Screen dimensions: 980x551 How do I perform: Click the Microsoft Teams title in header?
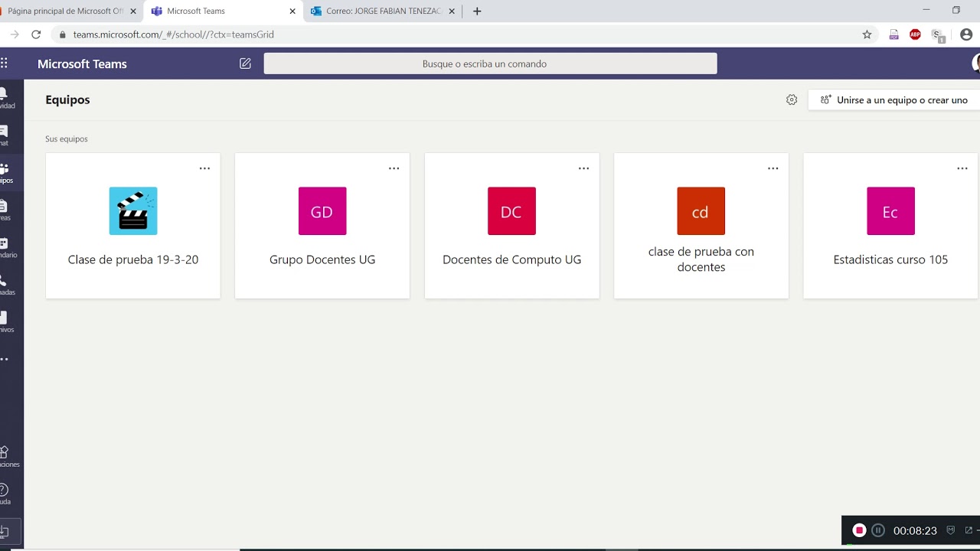pos(82,64)
